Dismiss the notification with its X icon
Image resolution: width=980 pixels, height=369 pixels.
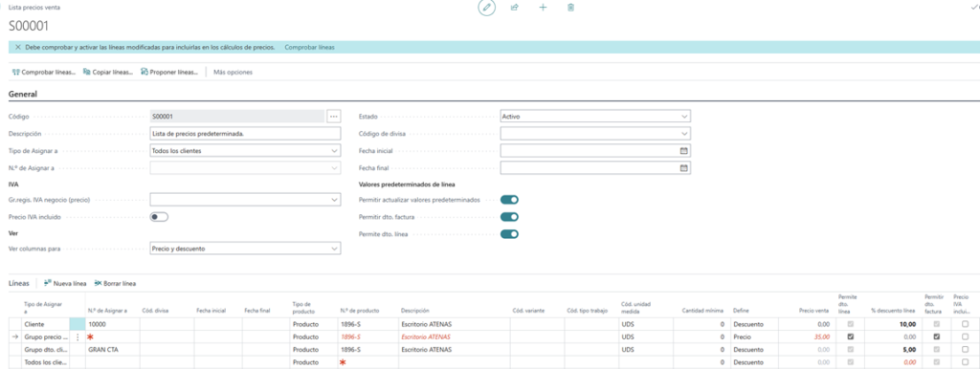[x=17, y=47]
